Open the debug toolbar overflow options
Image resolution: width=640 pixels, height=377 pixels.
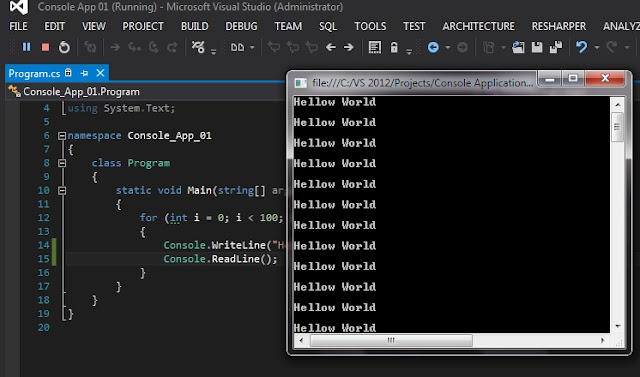(213, 51)
